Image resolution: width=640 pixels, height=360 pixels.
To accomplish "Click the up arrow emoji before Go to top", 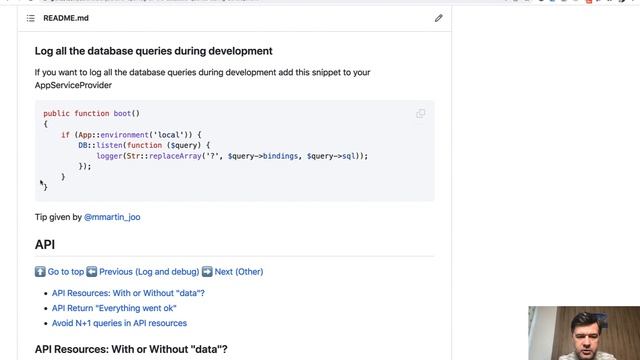I will coord(40,271).
